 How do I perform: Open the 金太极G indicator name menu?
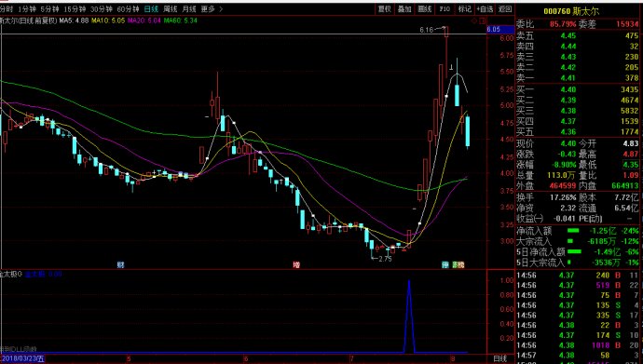click(x=11, y=274)
